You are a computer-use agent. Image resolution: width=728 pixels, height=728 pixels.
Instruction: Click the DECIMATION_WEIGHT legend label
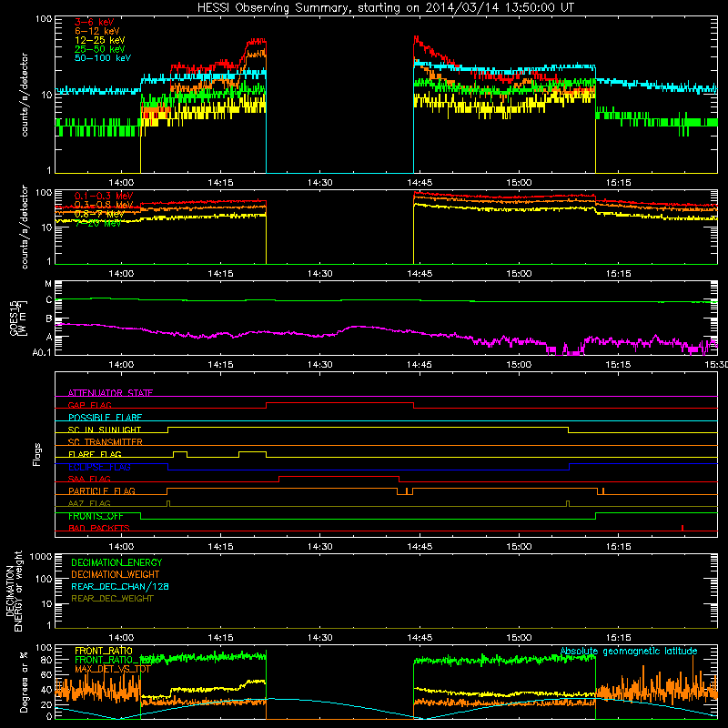point(116,574)
